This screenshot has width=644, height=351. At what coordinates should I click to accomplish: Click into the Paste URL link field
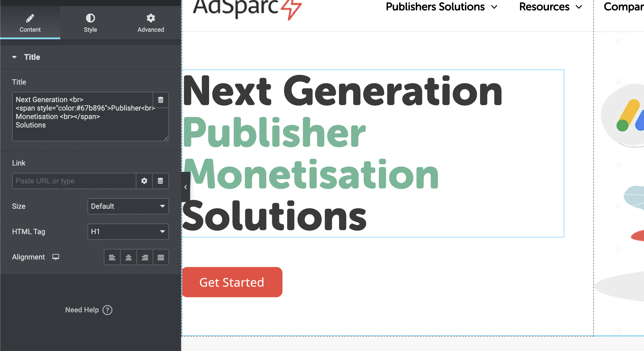(74, 181)
